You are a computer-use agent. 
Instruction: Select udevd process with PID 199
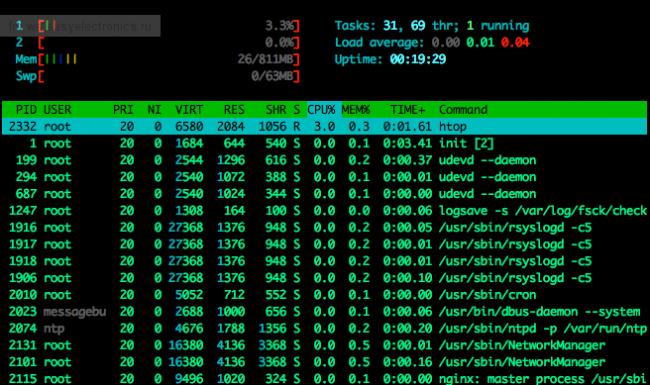(x=325, y=160)
